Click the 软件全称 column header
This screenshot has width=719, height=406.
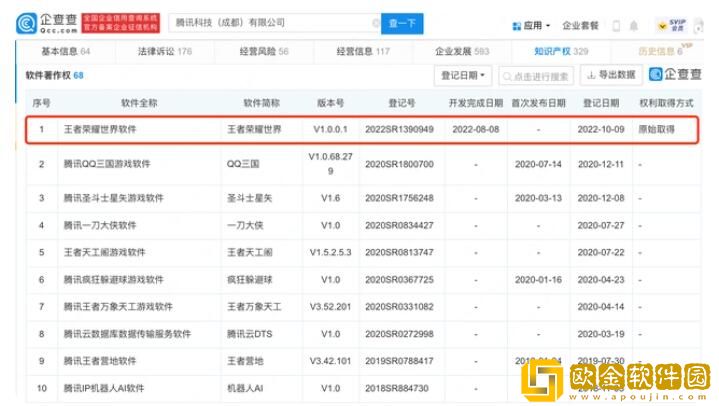point(139,103)
